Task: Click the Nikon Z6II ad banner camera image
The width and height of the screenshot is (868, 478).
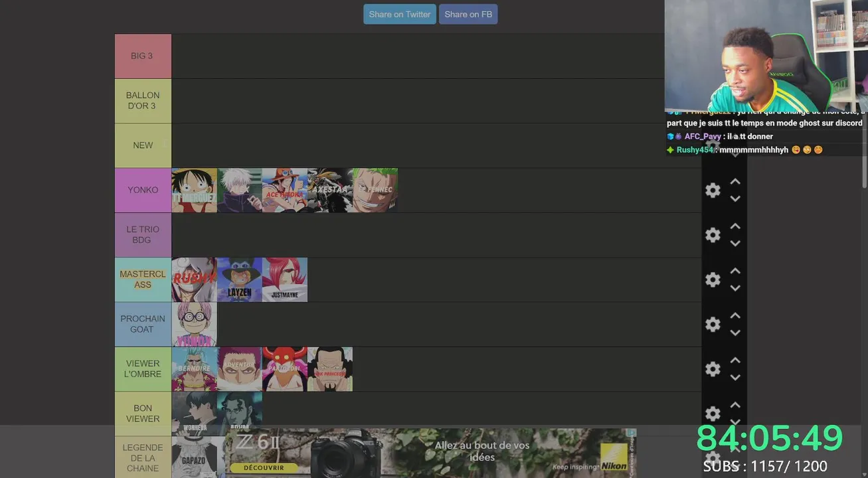Action: [x=345, y=453]
